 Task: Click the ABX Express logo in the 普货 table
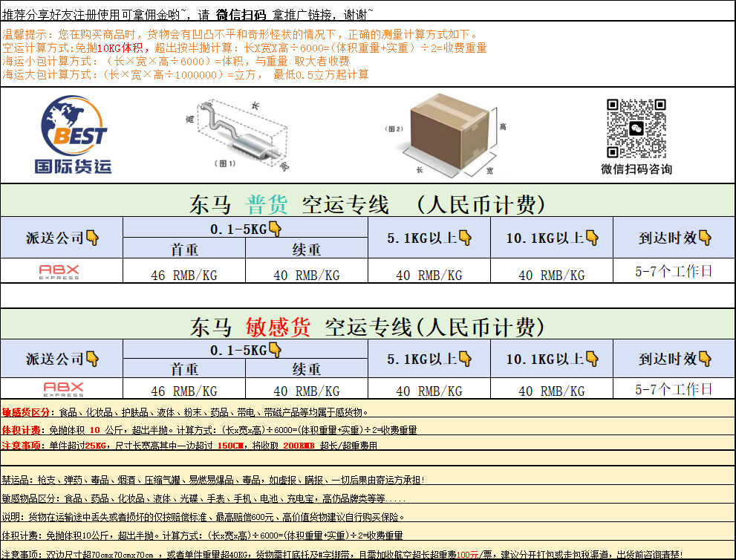60,272
